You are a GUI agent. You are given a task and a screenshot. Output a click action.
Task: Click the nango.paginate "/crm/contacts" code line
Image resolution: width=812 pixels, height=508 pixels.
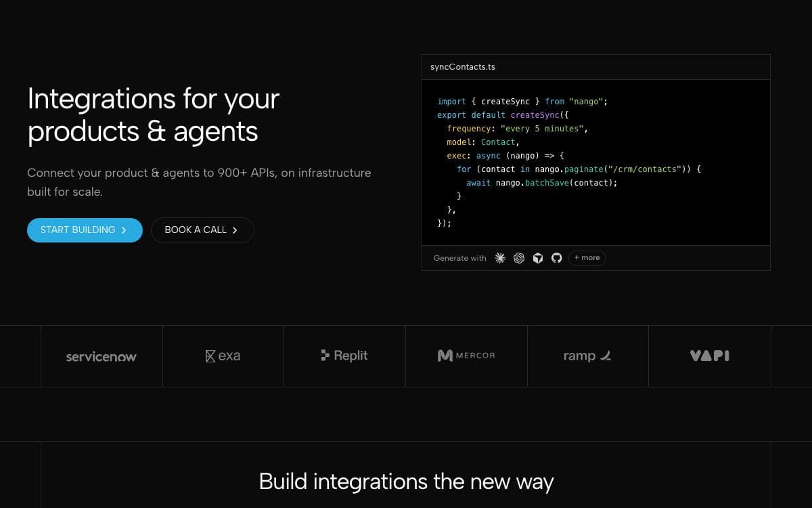[x=579, y=169]
